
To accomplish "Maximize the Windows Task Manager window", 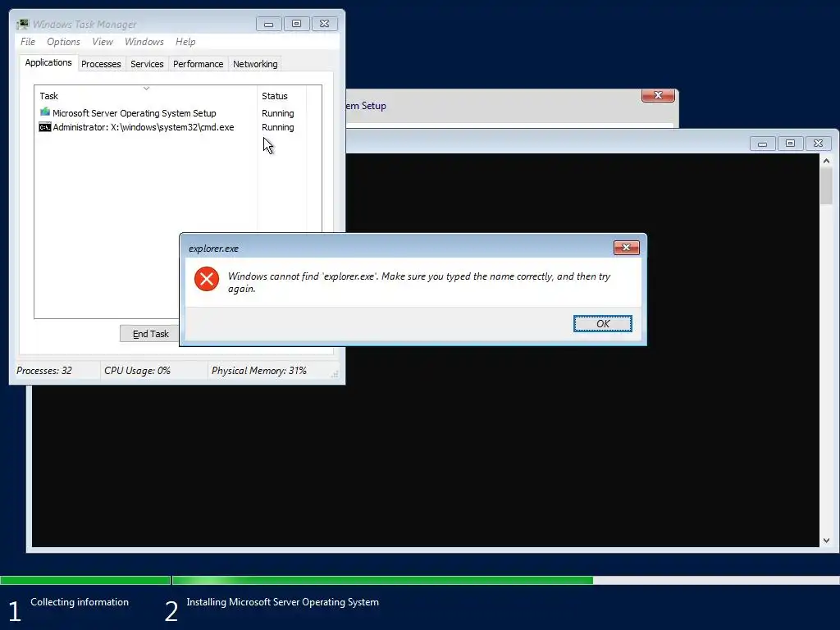I will coord(296,24).
